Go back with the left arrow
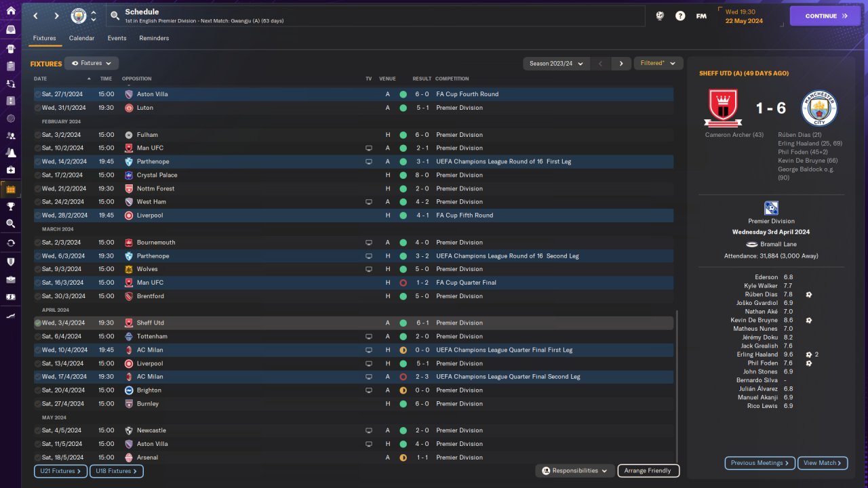868x488 pixels. click(x=36, y=16)
